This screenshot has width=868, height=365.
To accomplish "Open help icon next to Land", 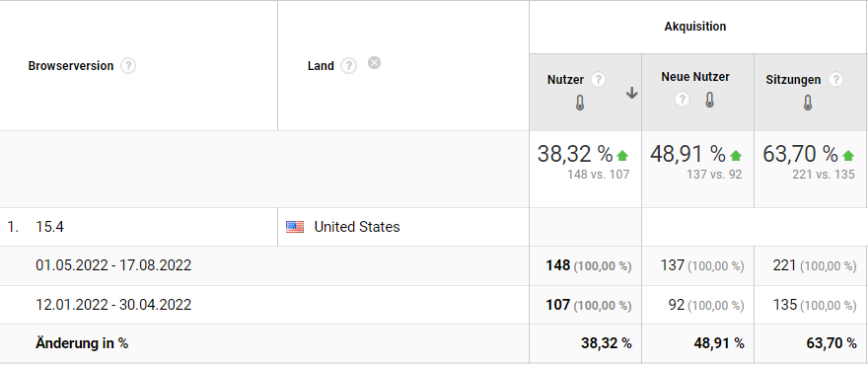I will 349,66.
